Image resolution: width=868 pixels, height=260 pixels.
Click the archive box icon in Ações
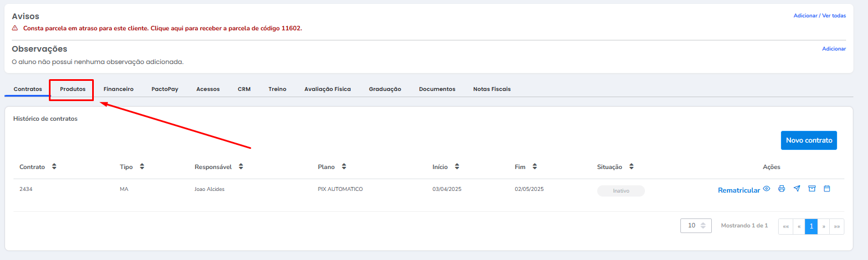coord(812,189)
